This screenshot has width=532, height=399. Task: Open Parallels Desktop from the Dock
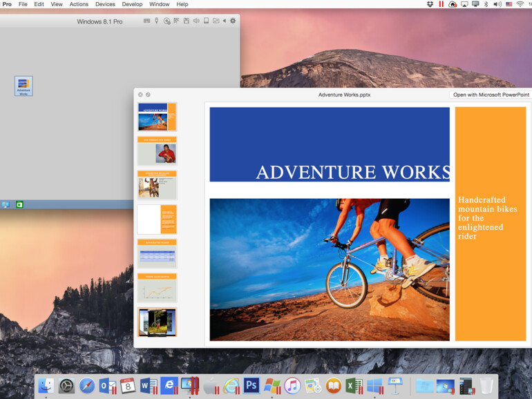[x=190, y=386]
